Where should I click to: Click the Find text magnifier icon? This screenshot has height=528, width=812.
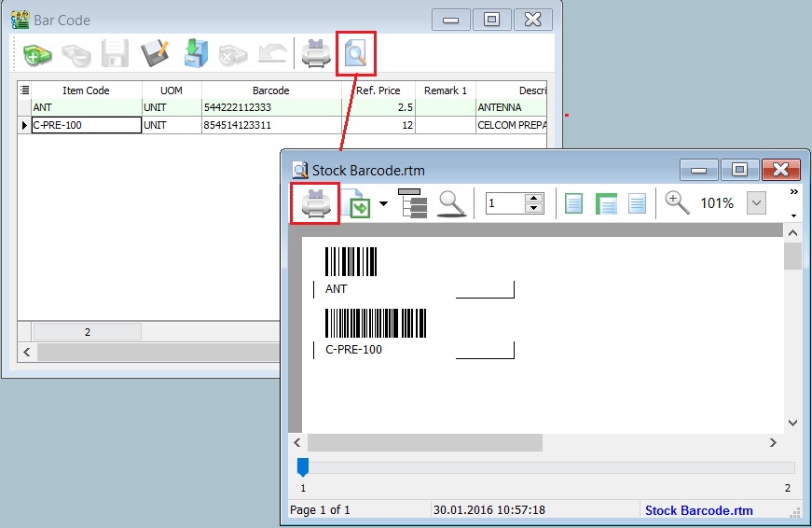tap(452, 203)
